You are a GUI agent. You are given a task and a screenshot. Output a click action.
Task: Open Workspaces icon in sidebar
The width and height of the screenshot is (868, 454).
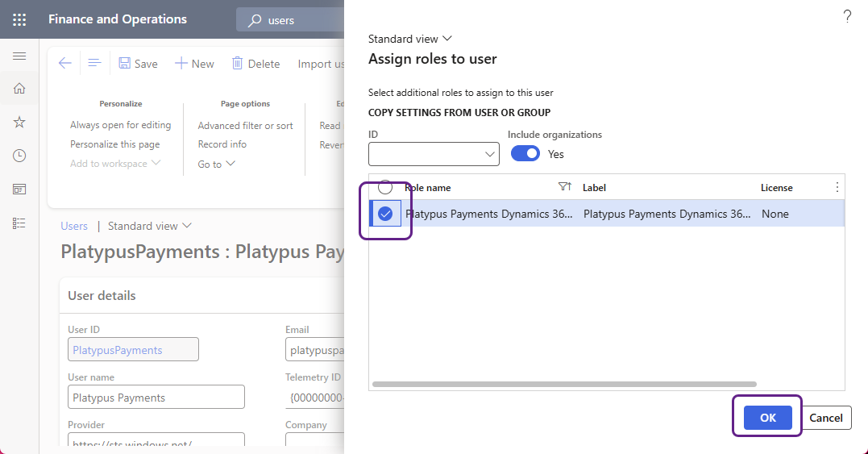[x=19, y=189]
